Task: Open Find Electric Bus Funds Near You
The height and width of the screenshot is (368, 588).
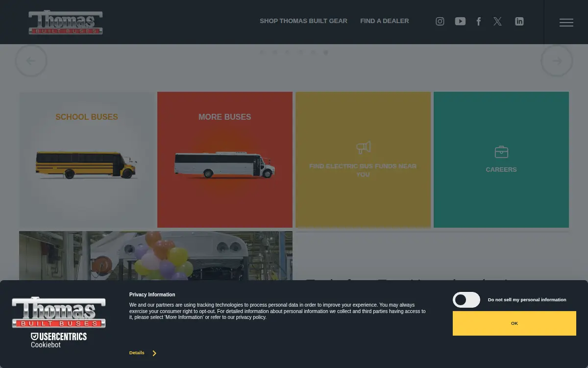Action: point(363,159)
